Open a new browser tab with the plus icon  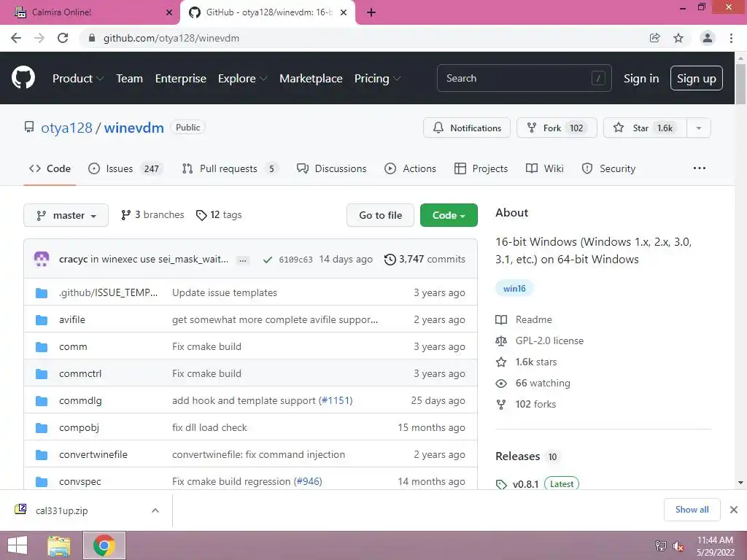tap(371, 12)
